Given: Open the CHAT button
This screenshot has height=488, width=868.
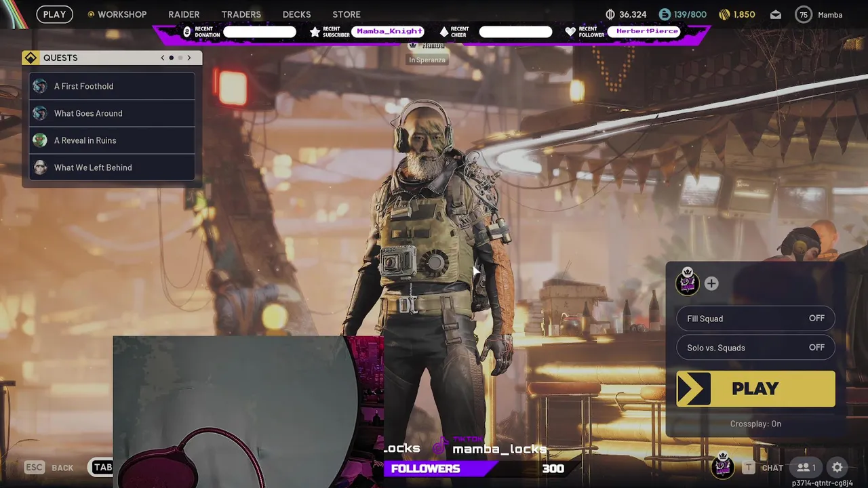Looking at the screenshot, I should (764, 467).
